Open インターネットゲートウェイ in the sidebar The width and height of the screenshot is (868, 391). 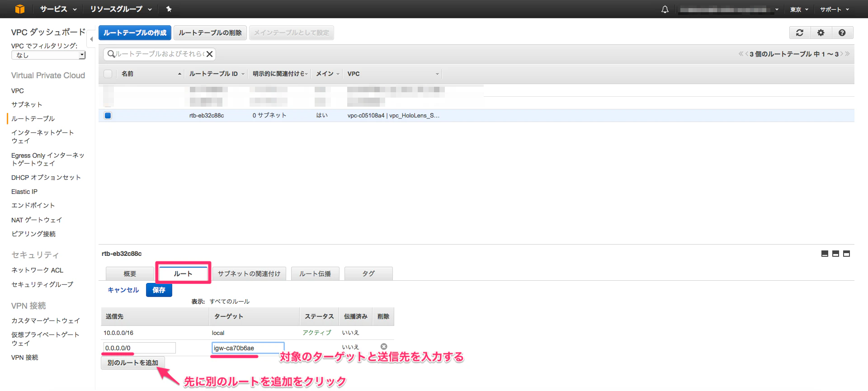click(42, 137)
